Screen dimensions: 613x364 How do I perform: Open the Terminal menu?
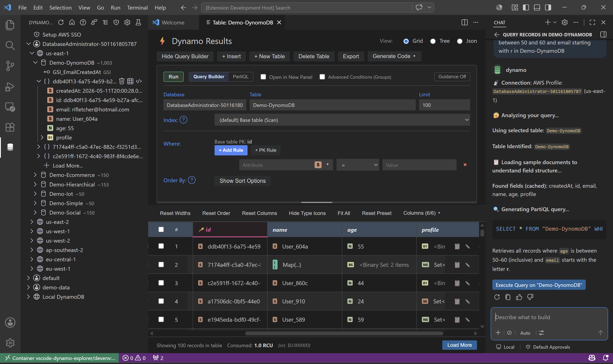coord(137,8)
